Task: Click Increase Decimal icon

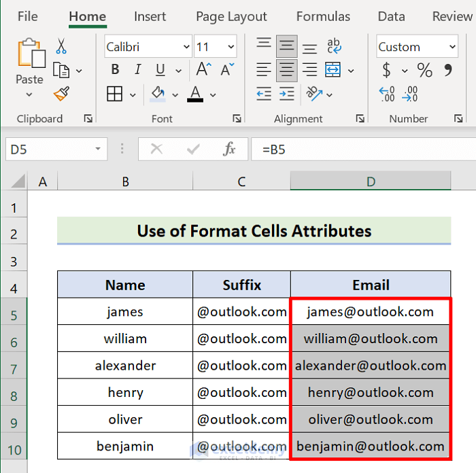Action: click(387, 94)
